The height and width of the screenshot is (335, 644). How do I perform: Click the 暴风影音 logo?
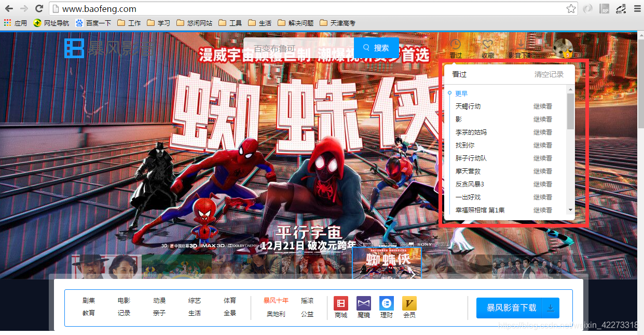109,48
